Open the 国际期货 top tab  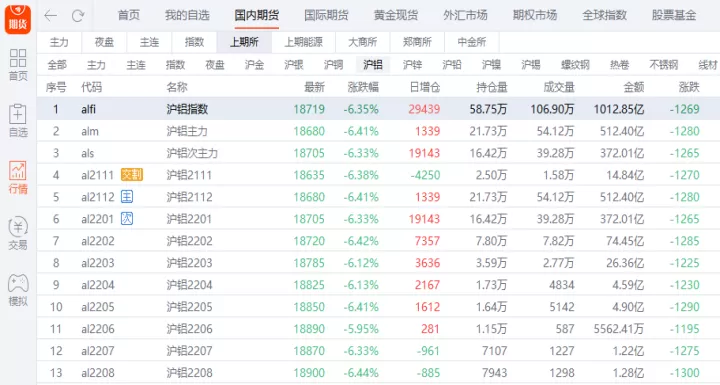(x=326, y=15)
